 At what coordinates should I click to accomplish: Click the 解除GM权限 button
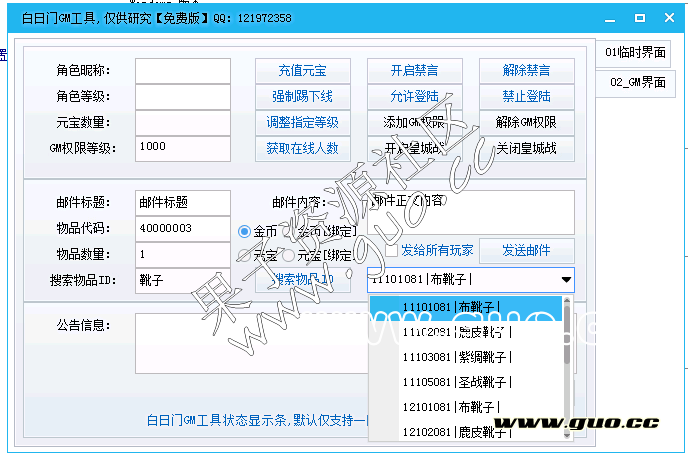click(527, 122)
